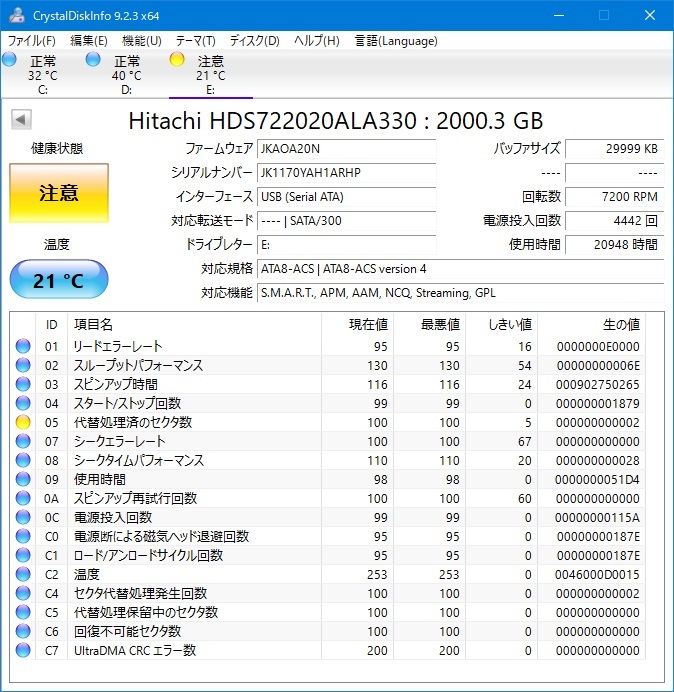Screen dimensions: 674x692
Task: Open the 編集(E) menu
Action: tap(89, 41)
